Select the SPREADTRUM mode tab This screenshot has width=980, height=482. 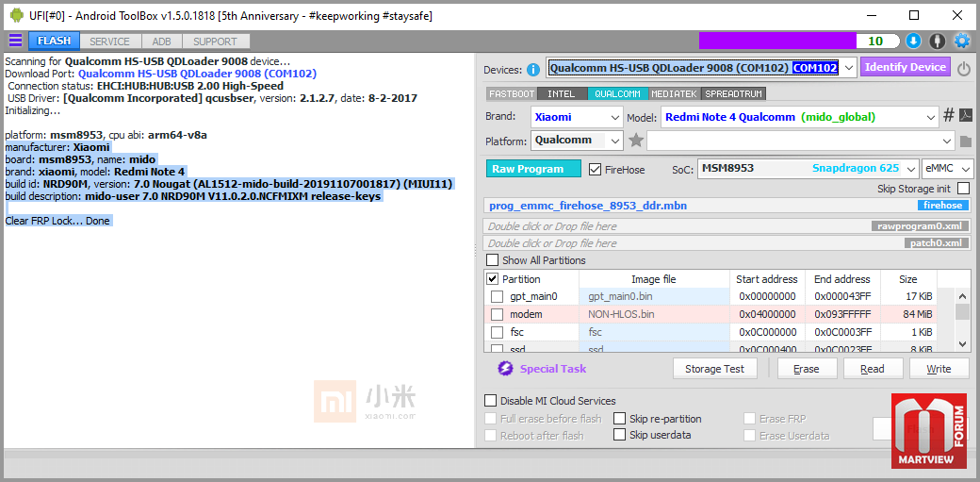734,94
